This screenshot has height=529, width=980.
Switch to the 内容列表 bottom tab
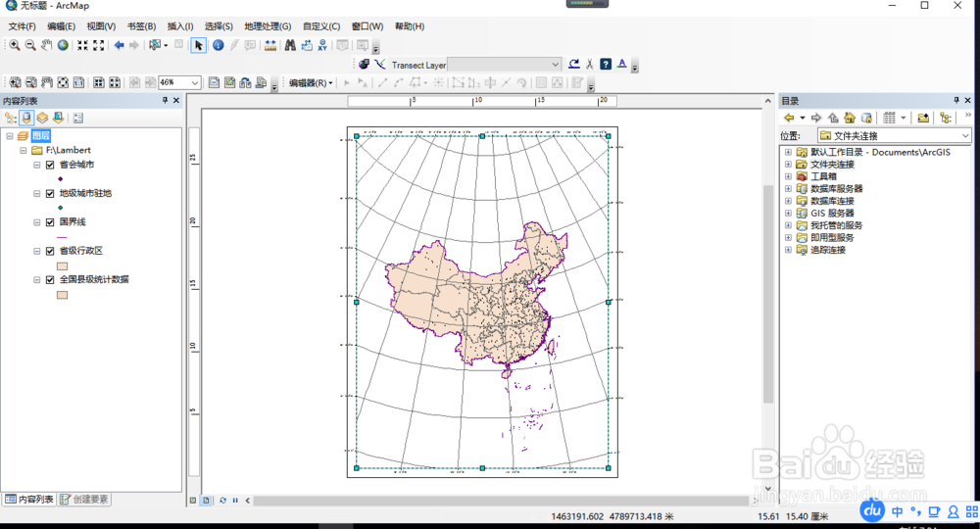(x=28, y=499)
